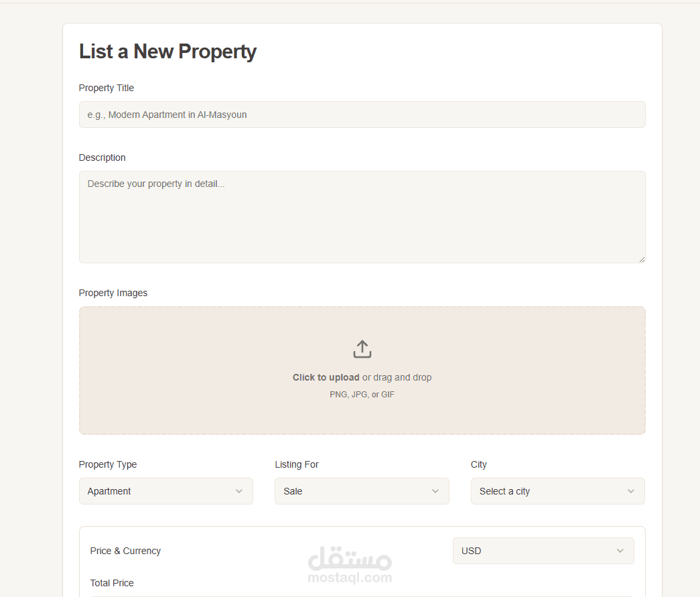Viewport: 700px width, 597px height.
Task: Click into the Description text area
Action: tap(362, 216)
